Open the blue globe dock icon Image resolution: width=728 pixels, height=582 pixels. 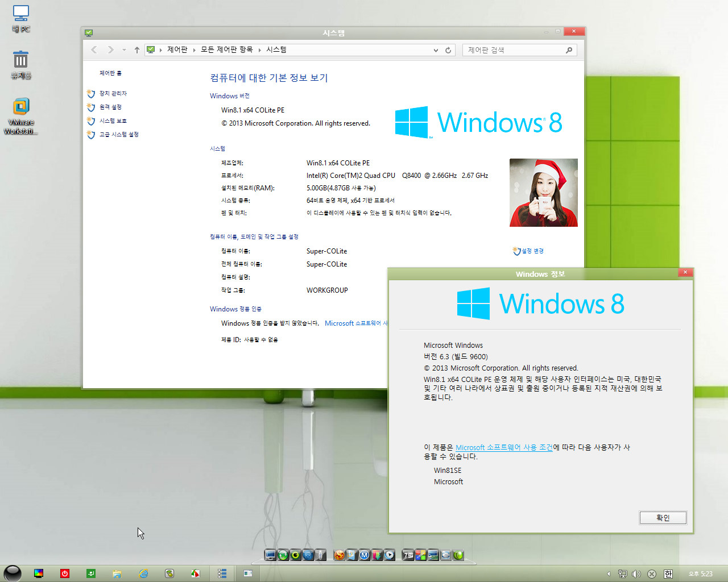tap(308, 555)
